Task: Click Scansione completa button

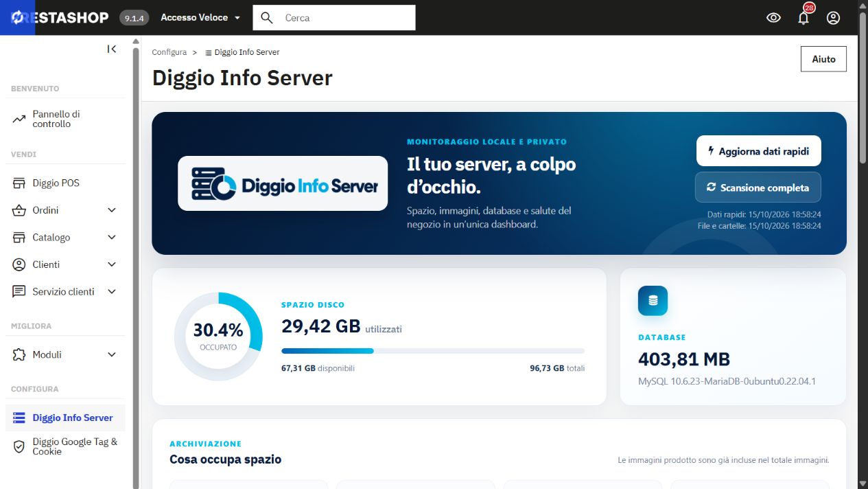Action: [x=758, y=187]
